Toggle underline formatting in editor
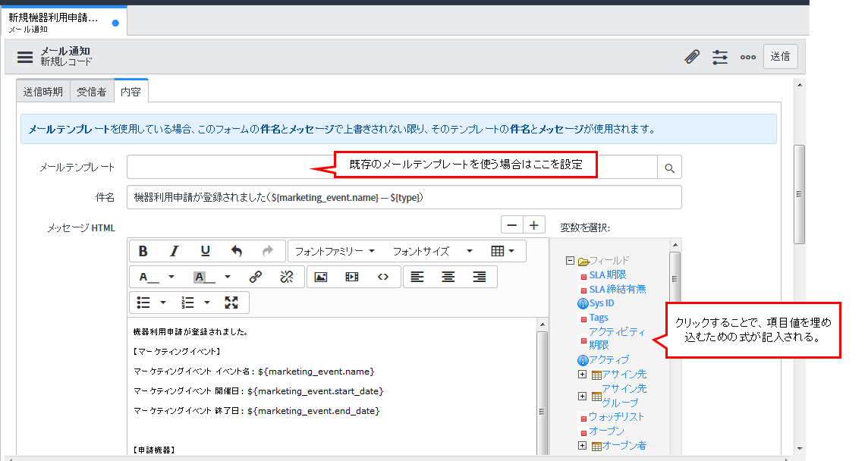The width and height of the screenshot is (868, 461). click(x=206, y=251)
